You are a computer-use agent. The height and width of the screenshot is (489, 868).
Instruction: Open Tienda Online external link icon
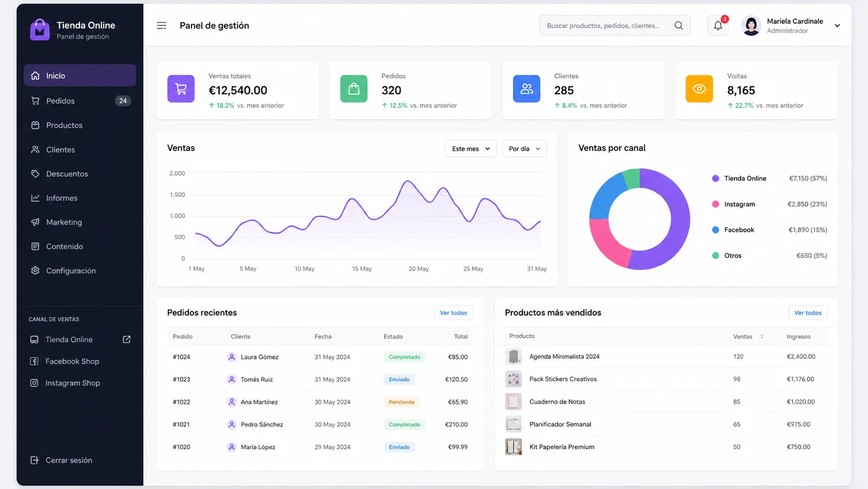[127, 339]
